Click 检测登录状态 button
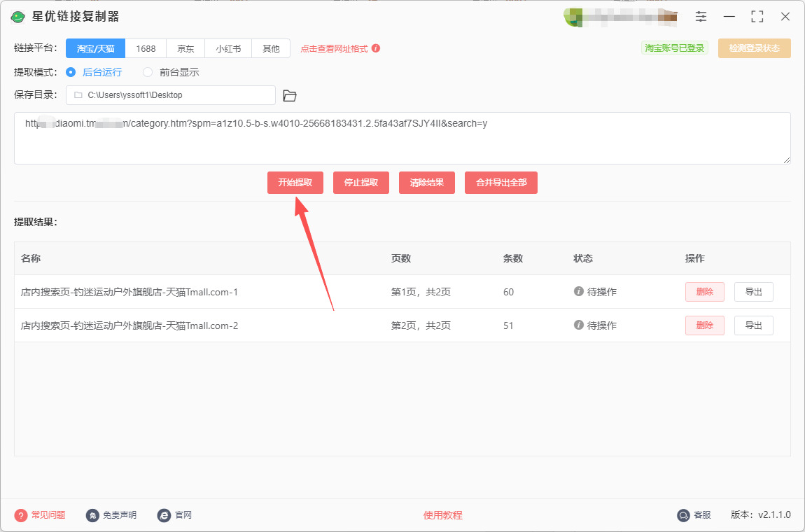Screen dimensions: 805x532 pyautogui.click(x=754, y=48)
